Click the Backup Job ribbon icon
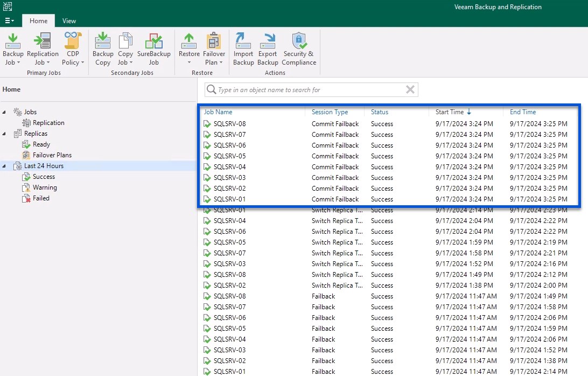The height and width of the screenshot is (376, 588). click(13, 42)
